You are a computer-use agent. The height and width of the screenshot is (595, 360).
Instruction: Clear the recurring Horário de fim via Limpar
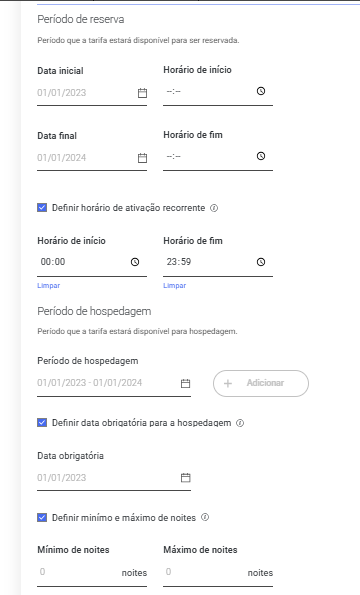click(x=174, y=285)
